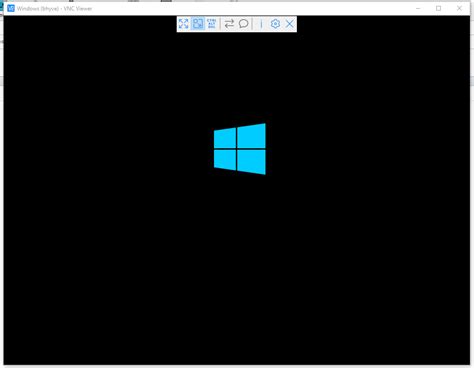Click the VNC Viewer title bar icon

[x=11, y=8]
